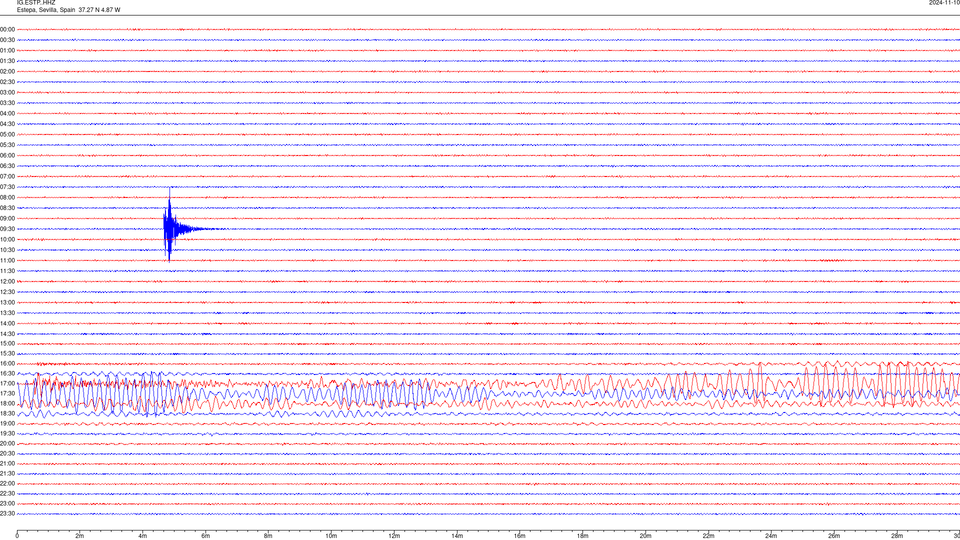
Task: Pick the 16m mark on the time axis
Action: [x=520, y=536]
